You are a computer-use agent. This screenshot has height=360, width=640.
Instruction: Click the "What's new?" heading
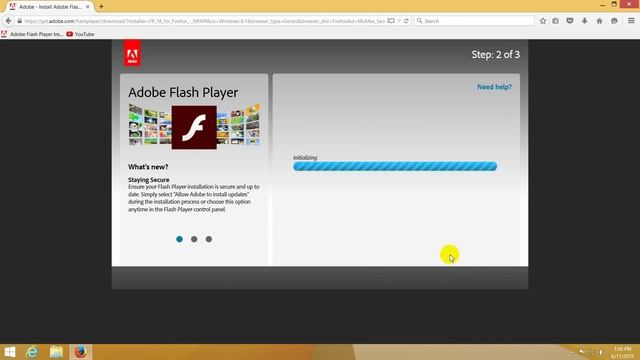(148, 167)
